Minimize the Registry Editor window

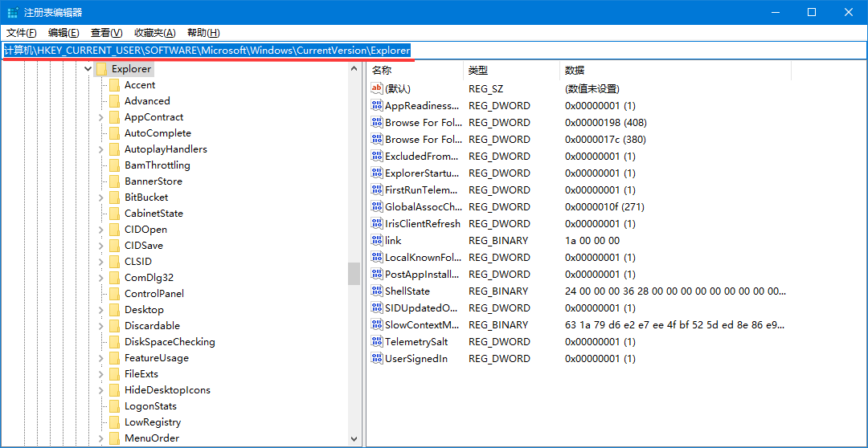(776, 12)
